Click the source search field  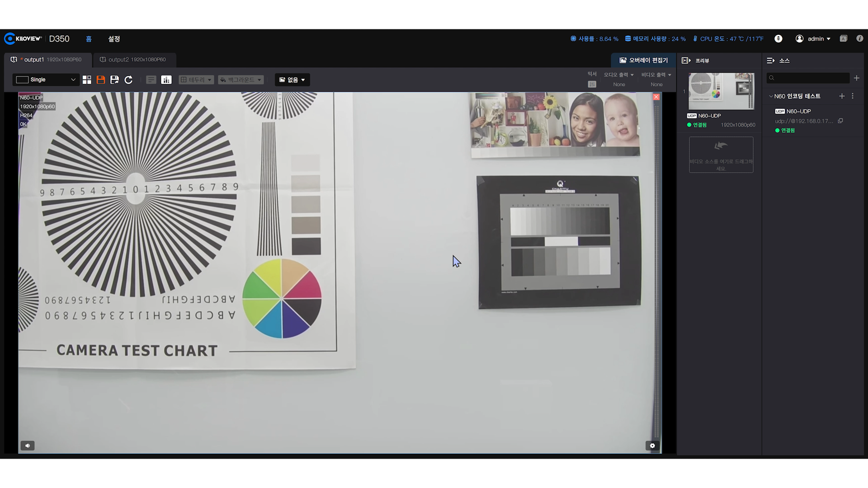coord(808,78)
